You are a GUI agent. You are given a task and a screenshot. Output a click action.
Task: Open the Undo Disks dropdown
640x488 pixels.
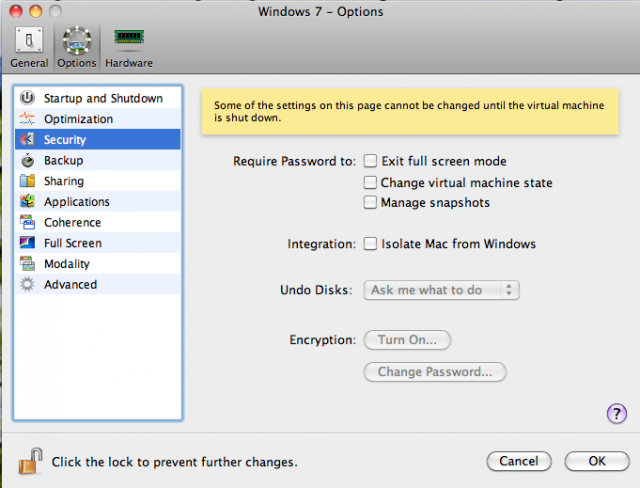point(441,290)
